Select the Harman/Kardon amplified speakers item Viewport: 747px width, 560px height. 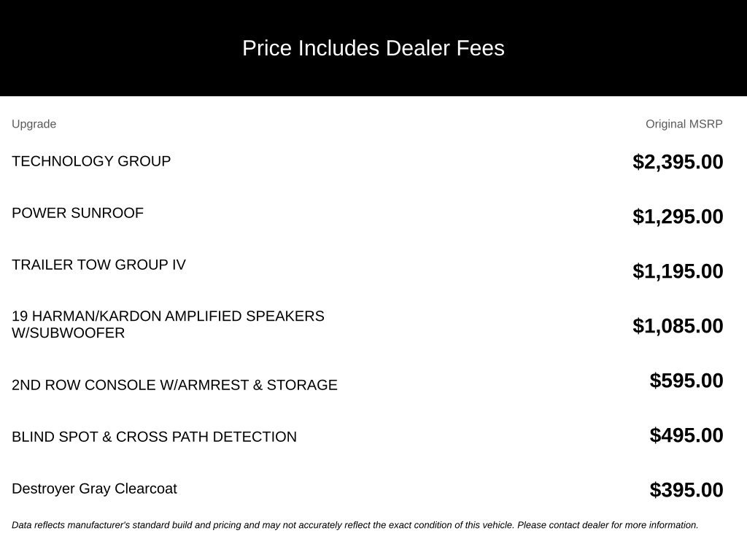(x=168, y=324)
